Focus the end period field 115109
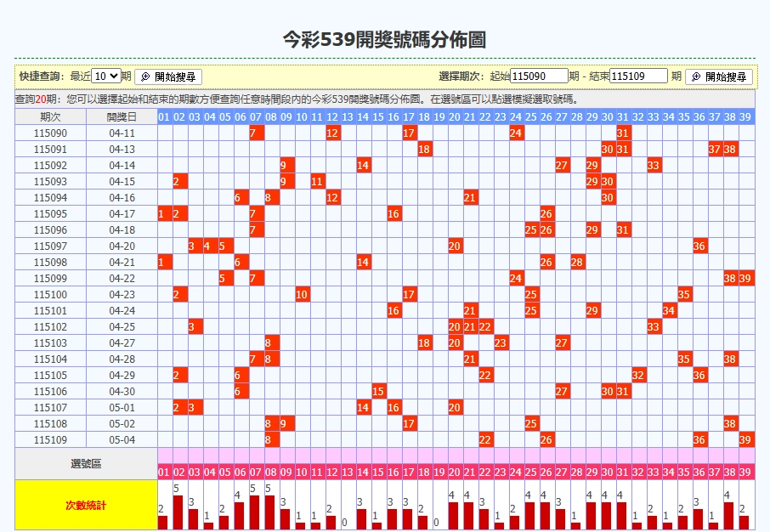 638,76
